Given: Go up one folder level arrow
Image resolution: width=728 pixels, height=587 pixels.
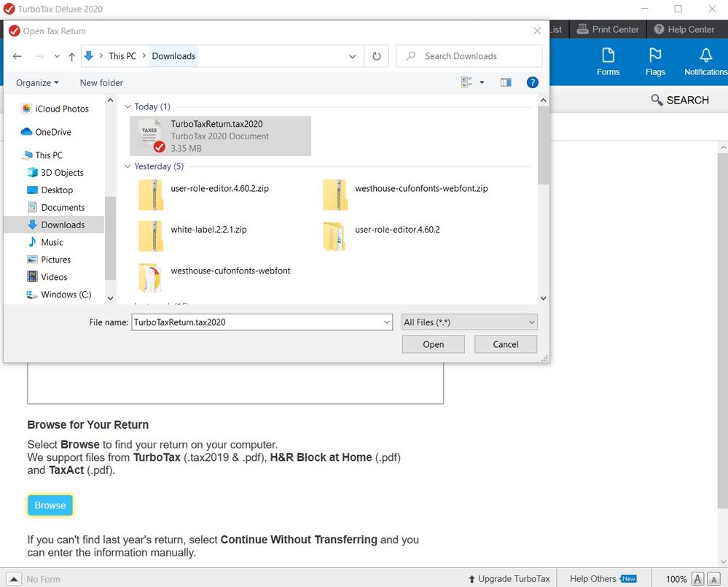Looking at the screenshot, I should [71, 56].
